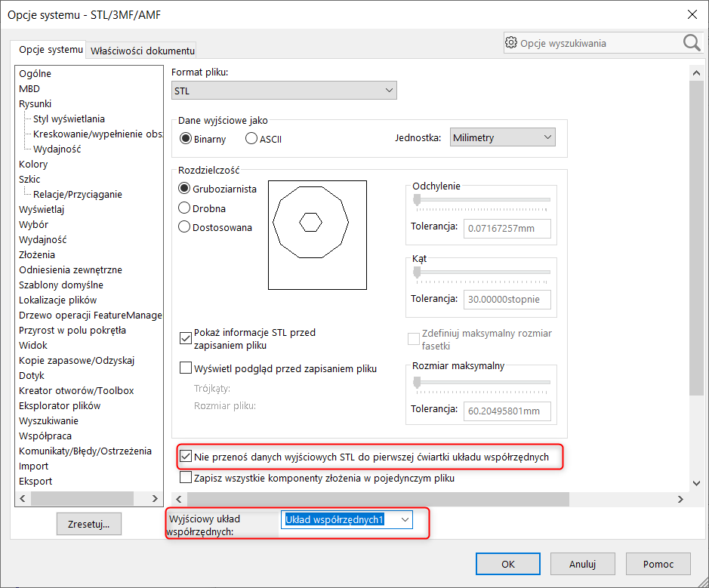The image size is (709, 588).
Task: Select Eksport in the options list
Action: click(35, 481)
